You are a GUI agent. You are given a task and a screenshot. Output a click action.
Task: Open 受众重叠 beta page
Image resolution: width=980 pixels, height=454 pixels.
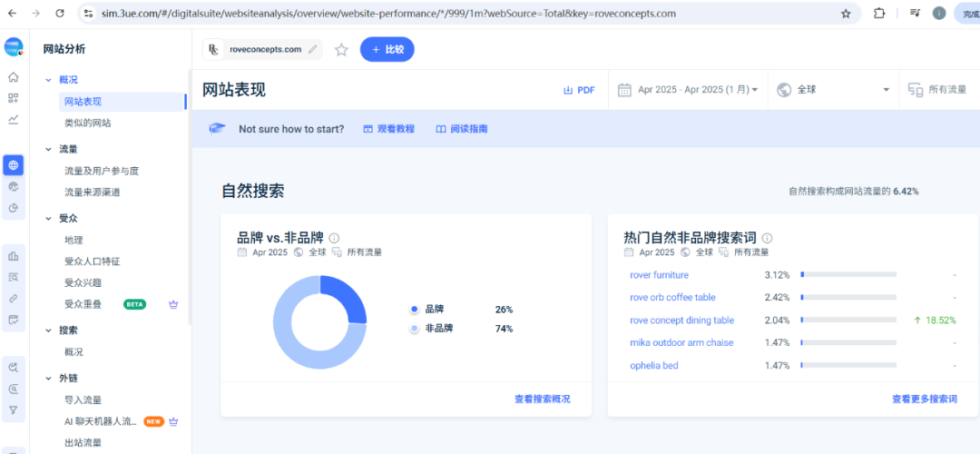(x=83, y=304)
